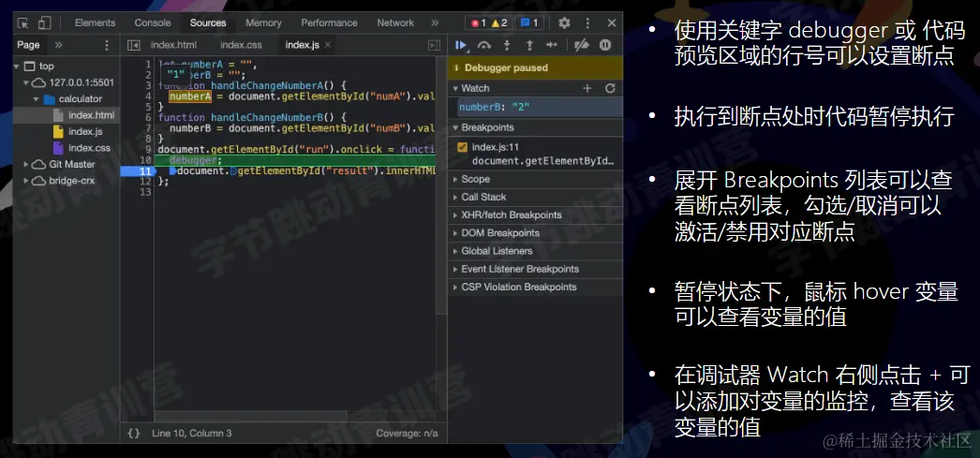
Task: Switch to index.css editor tab
Action: click(241, 45)
